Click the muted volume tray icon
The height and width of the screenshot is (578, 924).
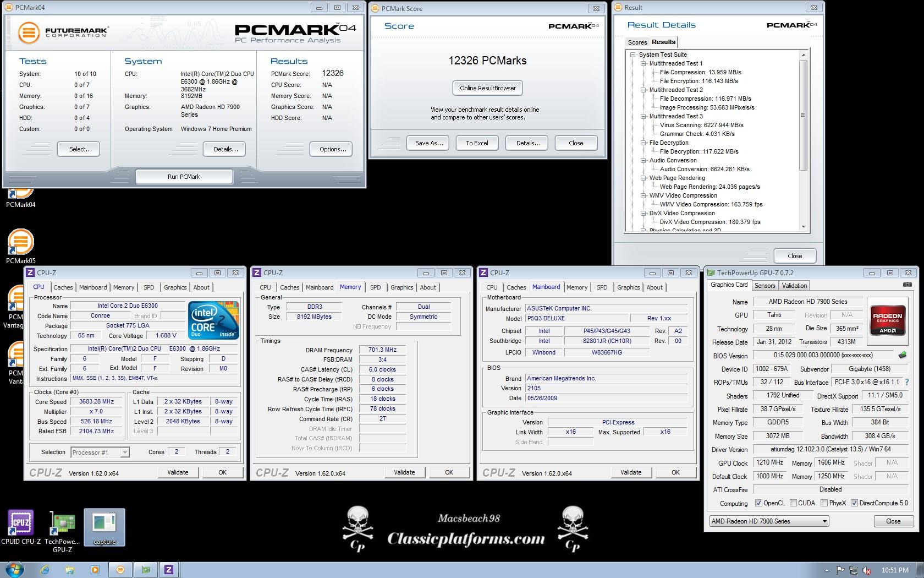pos(867,570)
